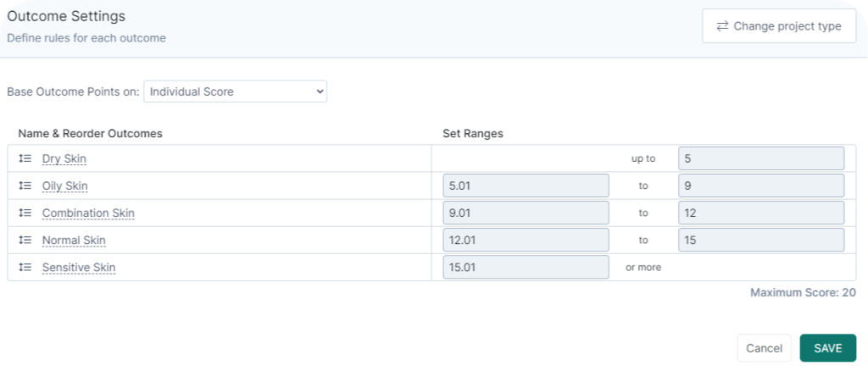Screen dimensions: 868x371
Task: Click the reorder icon beside Sensitive Skin
Action: point(25,267)
